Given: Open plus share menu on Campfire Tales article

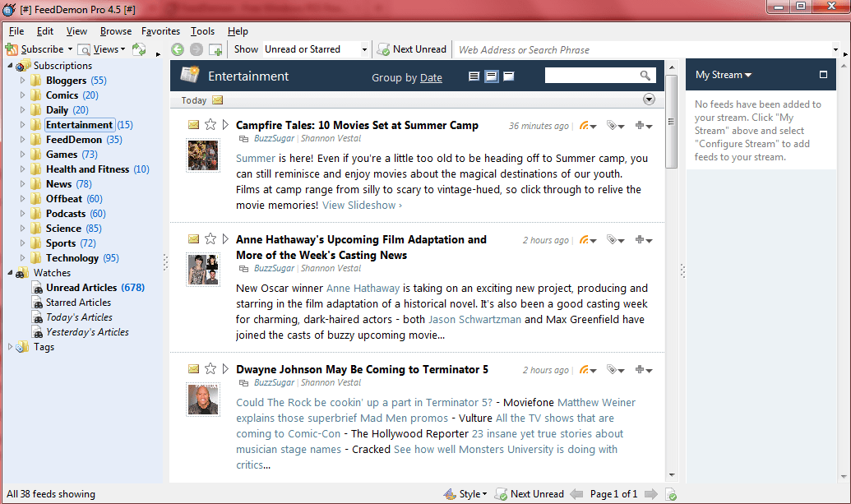Looking at the screenshot, I should [644, 125].
